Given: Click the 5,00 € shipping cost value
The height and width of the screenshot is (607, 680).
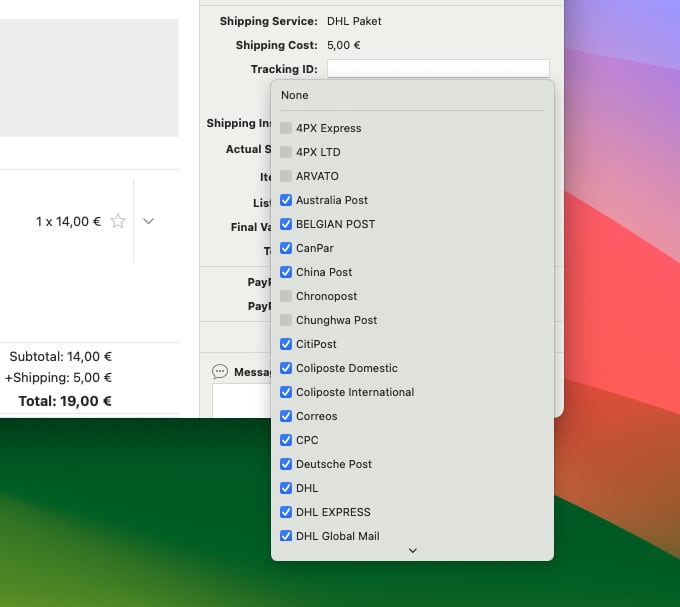Looking at the screenshot, I should pyautogui.click(x=343, y=45).
